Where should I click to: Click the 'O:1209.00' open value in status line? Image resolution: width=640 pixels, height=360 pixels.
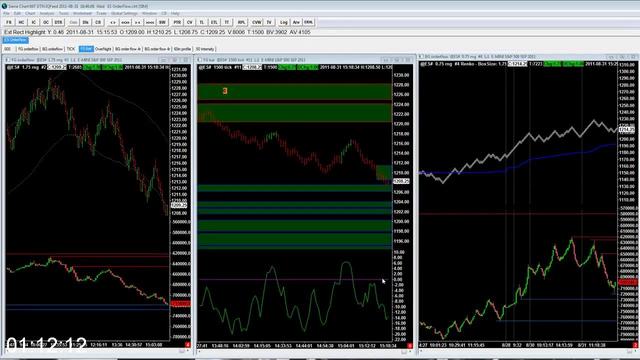(x=131, y=32)
